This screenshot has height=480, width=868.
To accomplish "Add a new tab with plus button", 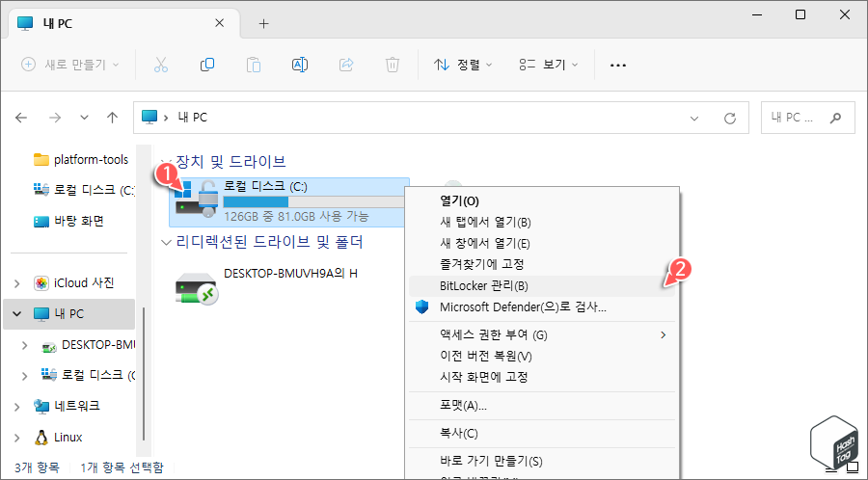I will click(x=264, y=24).
